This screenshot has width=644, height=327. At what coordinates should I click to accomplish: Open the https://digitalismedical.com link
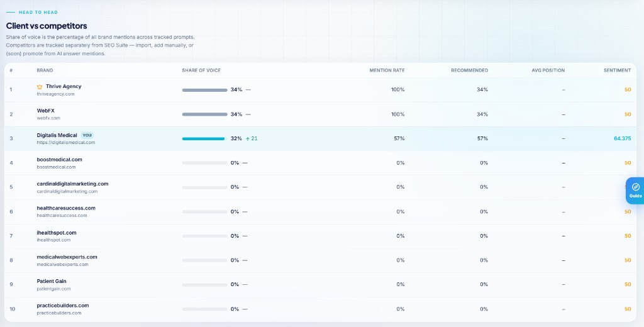pyautogui.click(x=65, y=143)
